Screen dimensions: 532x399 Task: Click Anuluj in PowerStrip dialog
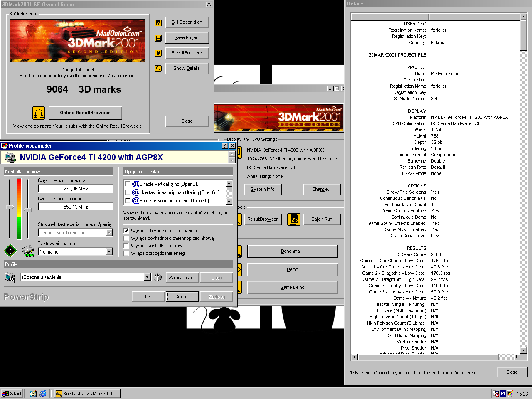[182, 297]
